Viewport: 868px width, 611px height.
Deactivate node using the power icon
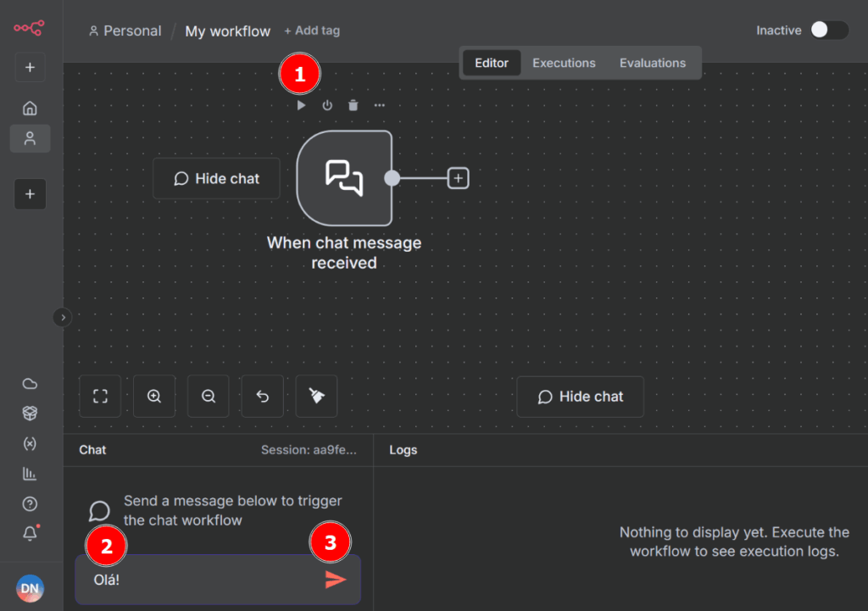pyautogui.click(x=327, y=106)
